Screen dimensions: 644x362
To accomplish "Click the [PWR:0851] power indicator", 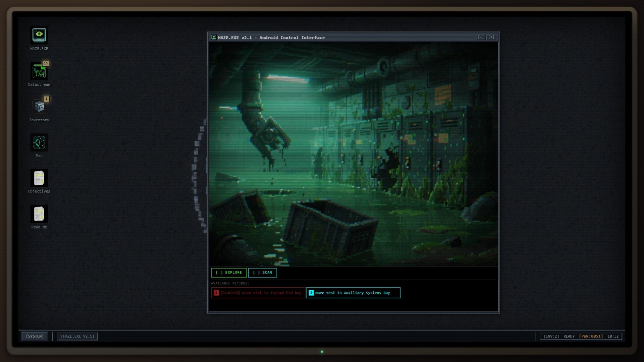I will point(592,336).
